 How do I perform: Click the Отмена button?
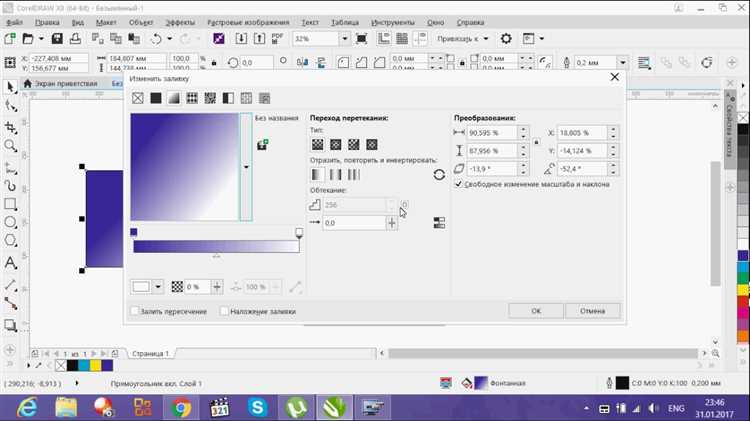(593, 311)
